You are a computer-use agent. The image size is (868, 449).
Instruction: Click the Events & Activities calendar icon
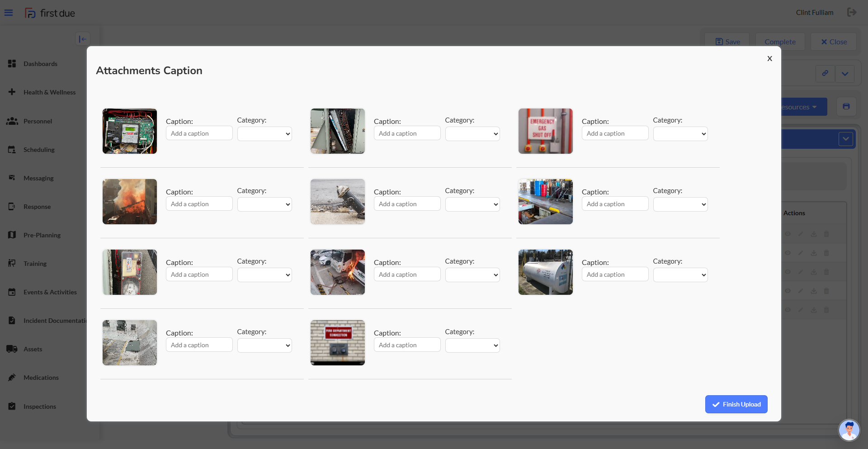tap(12, 292)
